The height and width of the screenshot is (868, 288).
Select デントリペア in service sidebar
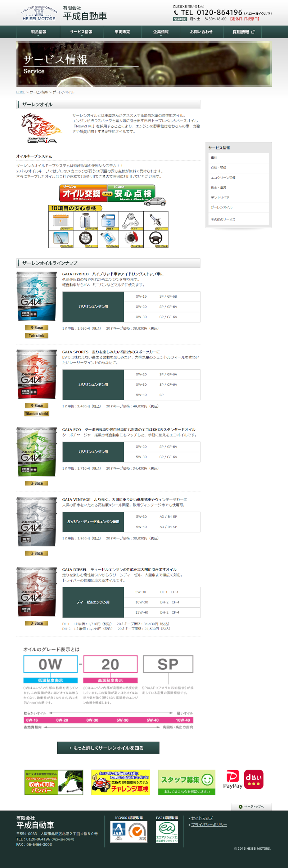(x=220, y=198)
